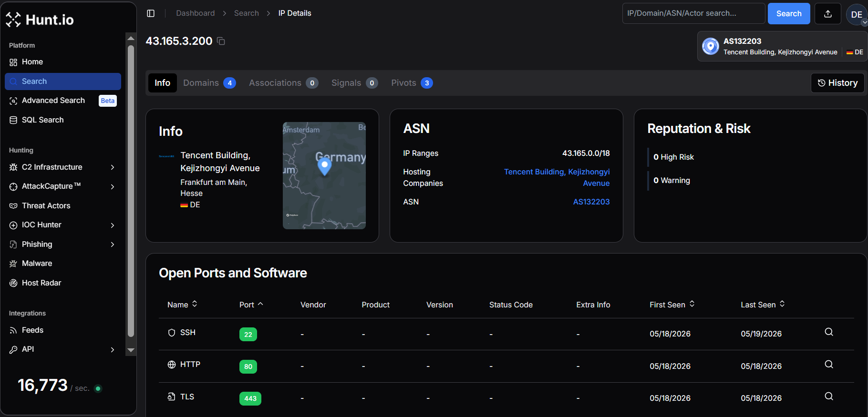Click the Beta badge next to Advanced Search
This screenshot has width=868, height=417.
tap(108, 101)
